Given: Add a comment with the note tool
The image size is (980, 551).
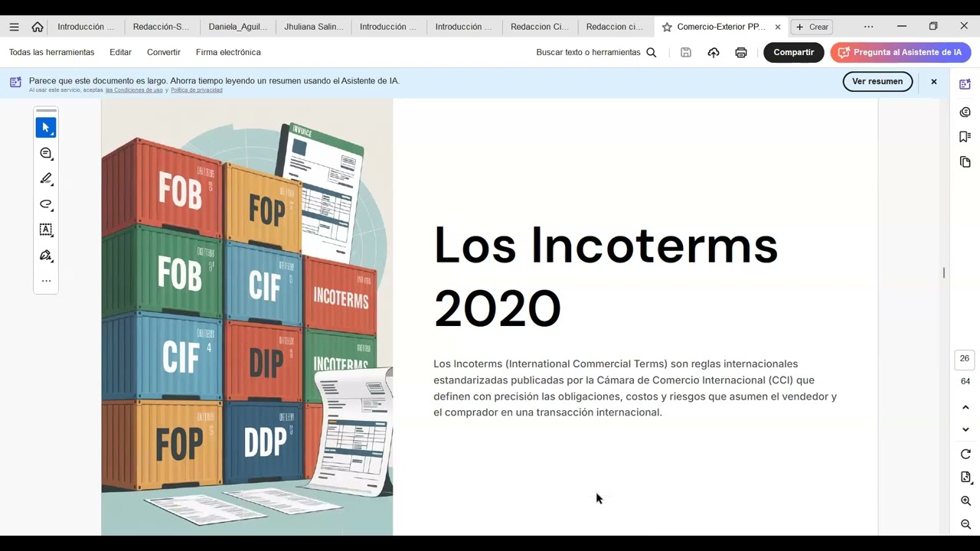Looking at the screenshot, I should point(46,153).
